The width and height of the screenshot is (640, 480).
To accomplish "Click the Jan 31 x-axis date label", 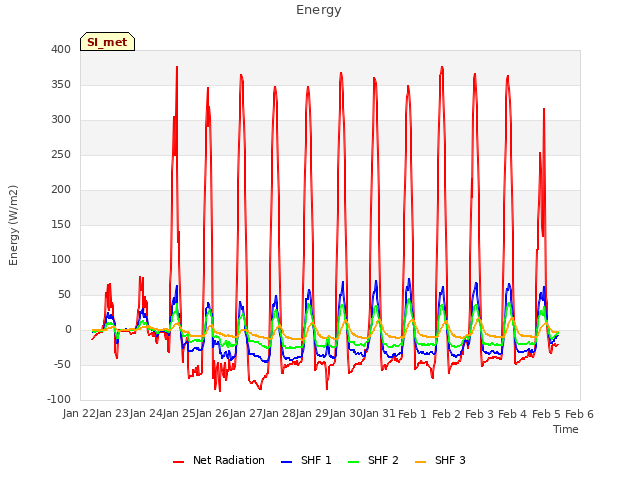I will (x=379, y=414).
